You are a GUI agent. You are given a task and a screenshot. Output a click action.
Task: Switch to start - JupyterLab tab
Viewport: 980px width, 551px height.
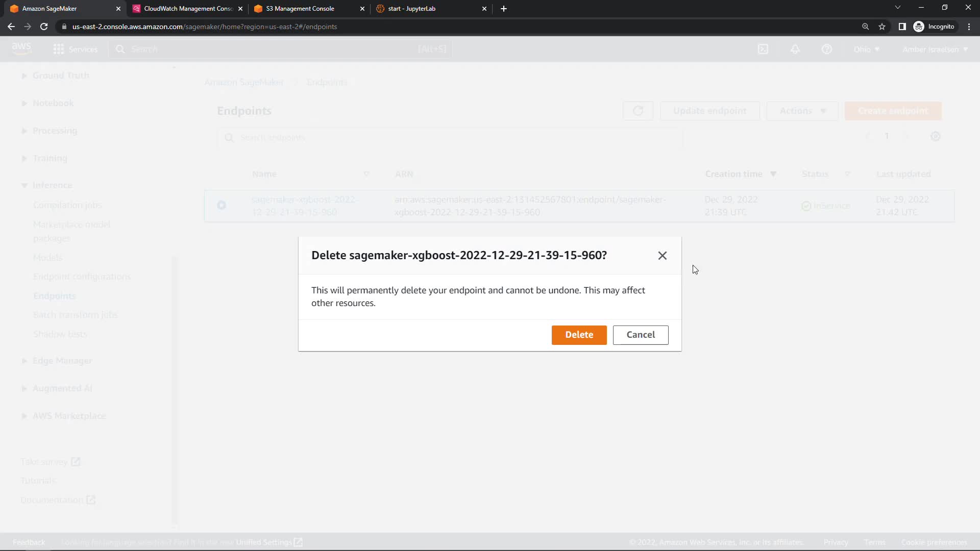pyautogui.click(x=411, y=9)
